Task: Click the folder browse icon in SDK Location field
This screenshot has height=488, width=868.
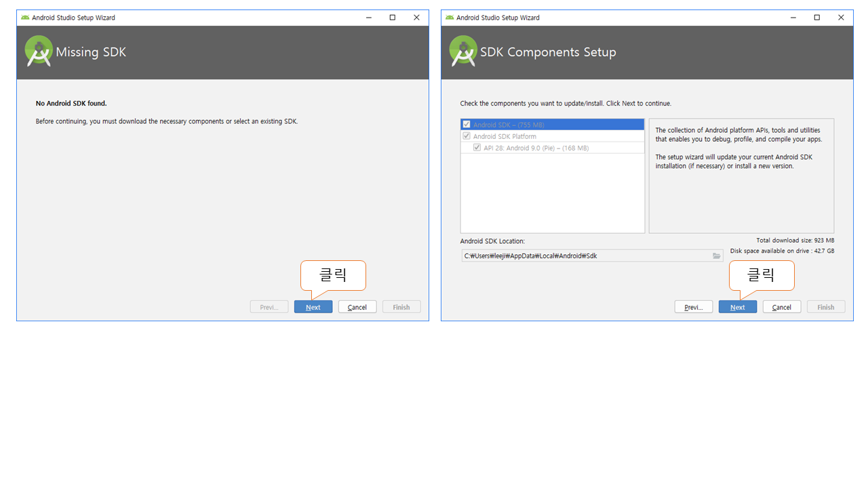Action: 716,256
